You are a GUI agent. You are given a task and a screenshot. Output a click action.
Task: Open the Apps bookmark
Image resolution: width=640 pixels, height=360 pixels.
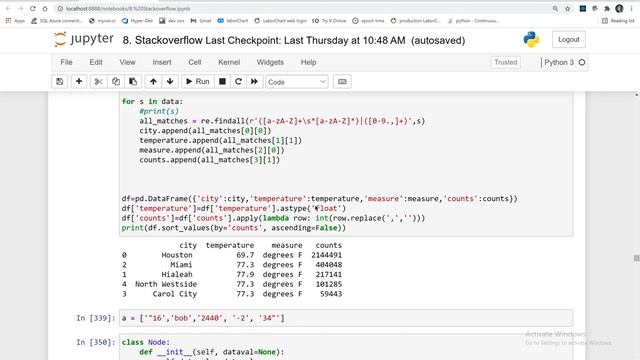[15, 21]
